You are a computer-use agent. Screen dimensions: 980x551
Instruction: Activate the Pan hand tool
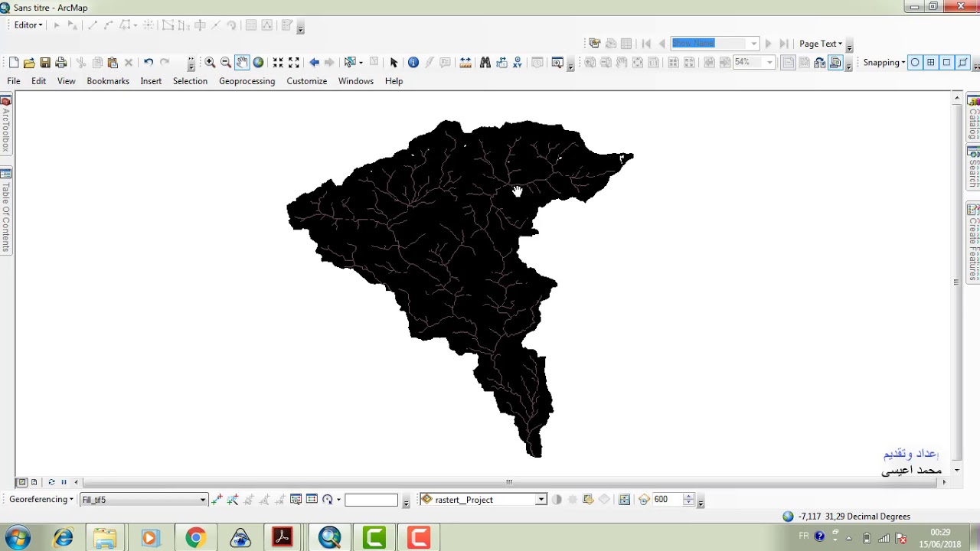pos(242,63)
